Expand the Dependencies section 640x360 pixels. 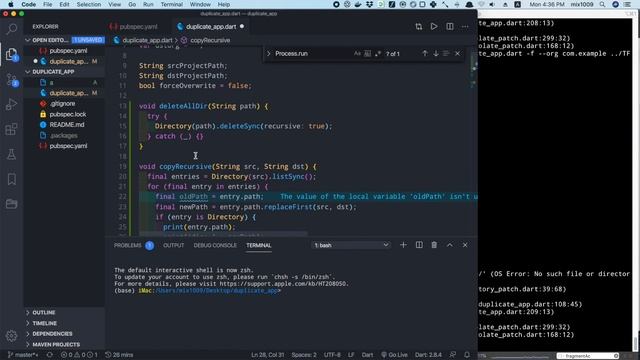point(52,334)
